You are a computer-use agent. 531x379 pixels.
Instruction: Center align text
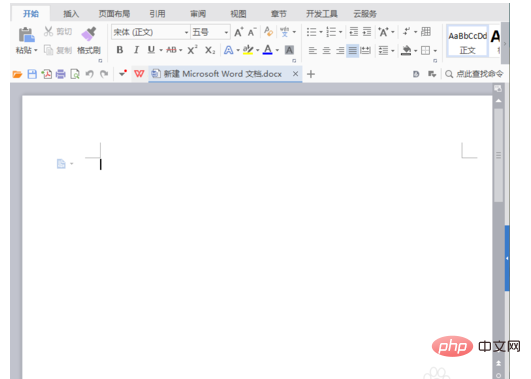[326, 50]
